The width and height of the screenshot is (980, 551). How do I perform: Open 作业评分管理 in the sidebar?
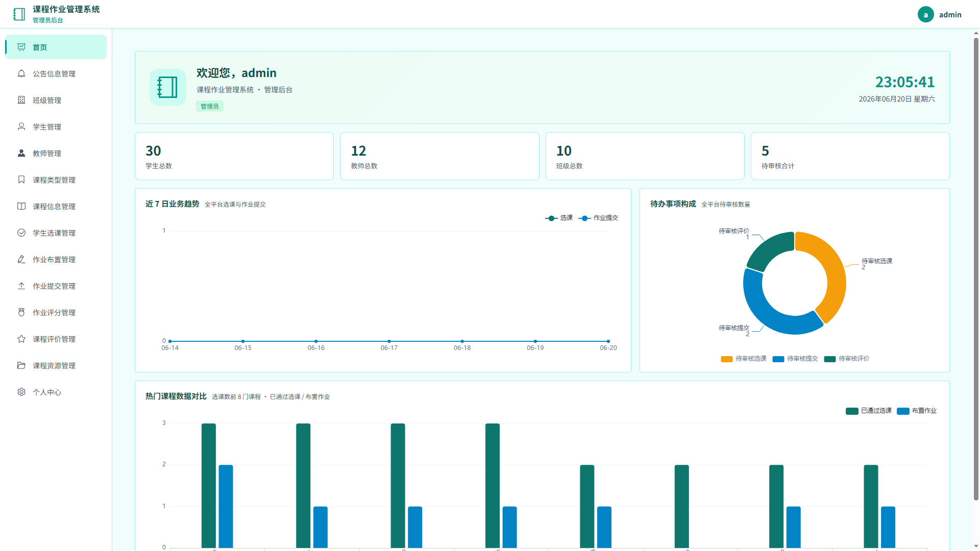56,312
